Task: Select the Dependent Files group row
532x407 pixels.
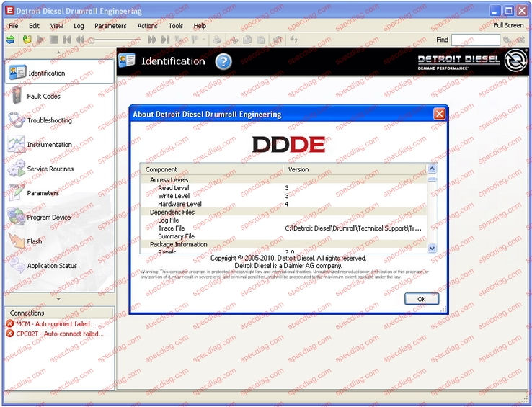Action: [284, 212]
